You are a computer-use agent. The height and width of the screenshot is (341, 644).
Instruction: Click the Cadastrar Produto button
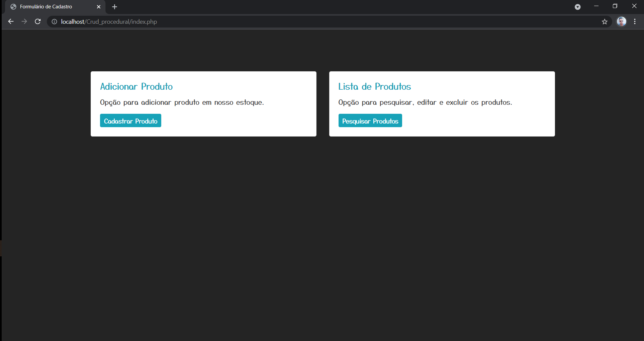[130, 120]
